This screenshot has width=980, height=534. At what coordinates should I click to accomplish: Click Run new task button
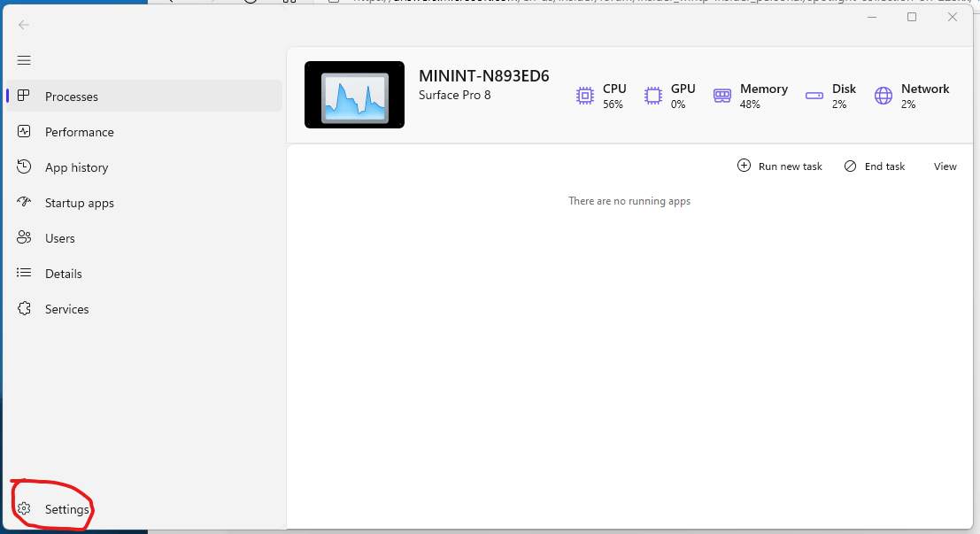point(779,166)
